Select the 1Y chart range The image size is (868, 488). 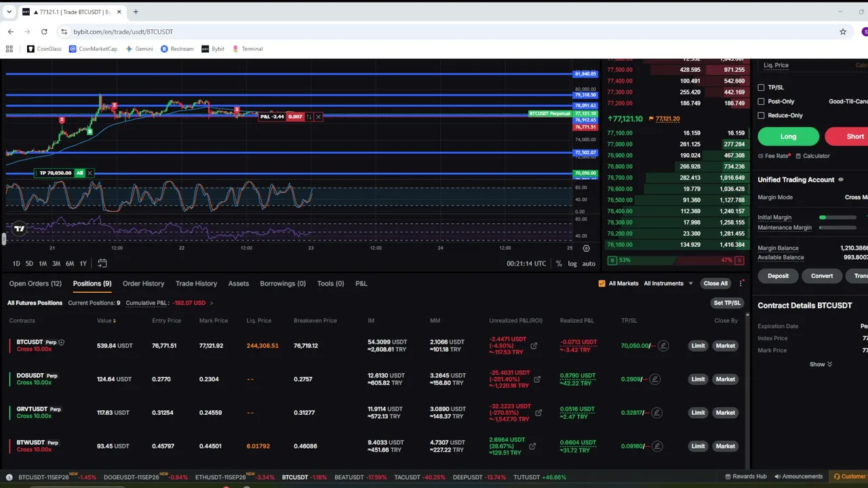point(83,264)
